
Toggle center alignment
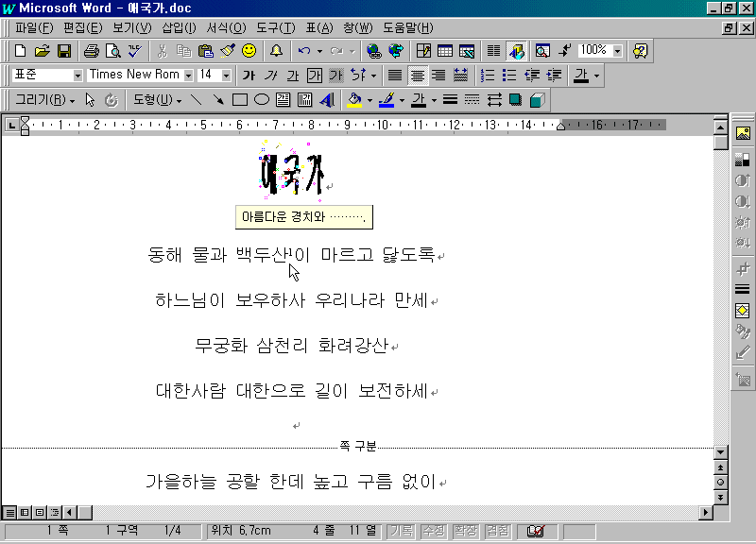tap(417, 76)
